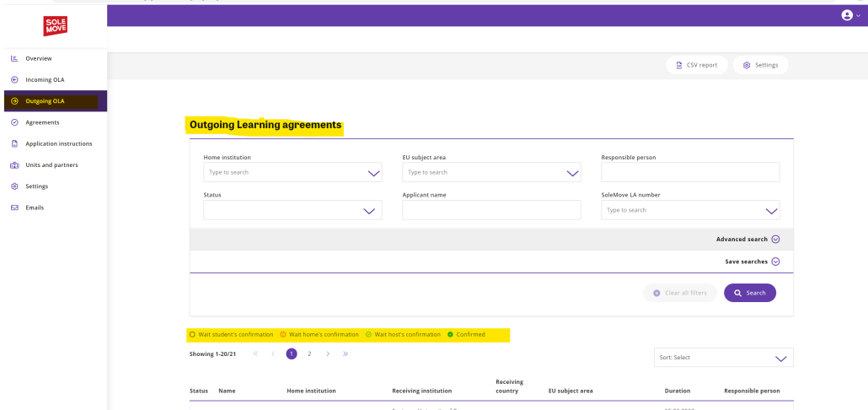Viewport: 868px width, 410px height.
Task: Select Outgoing OLA menu item
Action: pos(56,101)
